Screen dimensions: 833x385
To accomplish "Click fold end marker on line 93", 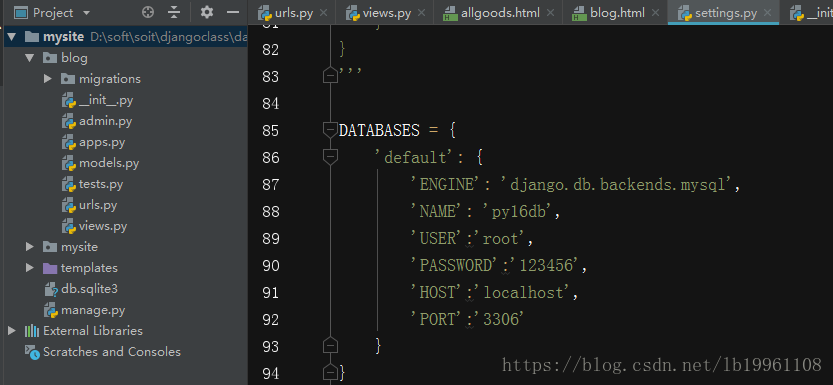I will pos(330,345).
